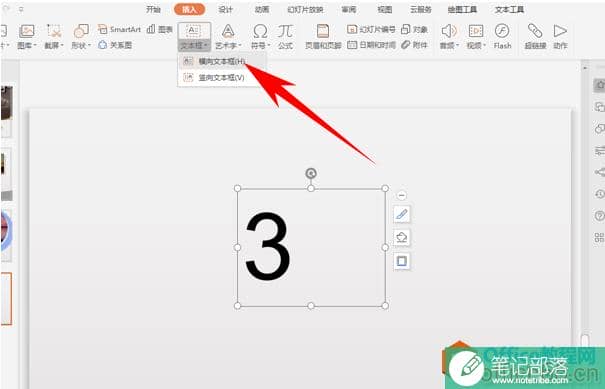The height and width of the screenshot is (389, 605).
Task: Click the 图库 picture library icon
Action: [x=27, y=31]
